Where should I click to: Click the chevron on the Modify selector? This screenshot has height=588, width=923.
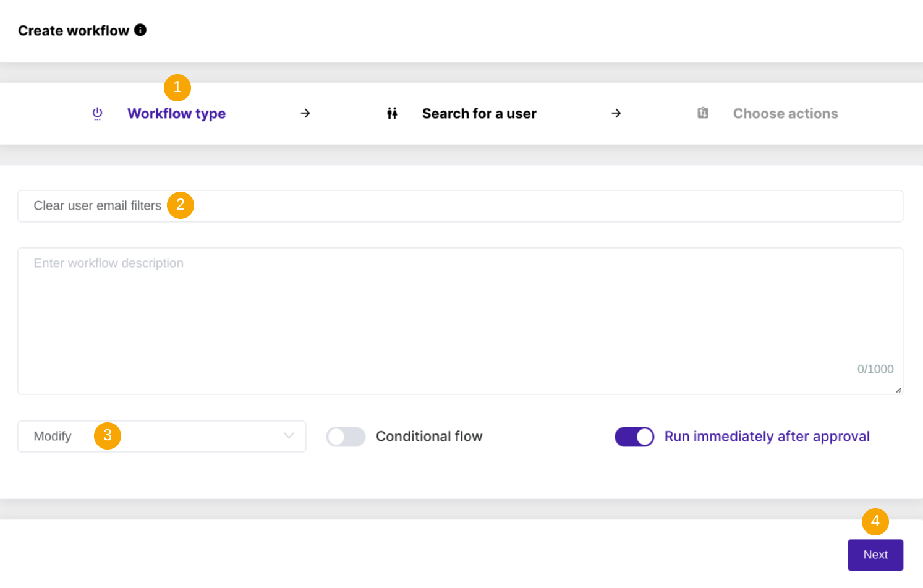coord(288,437)
